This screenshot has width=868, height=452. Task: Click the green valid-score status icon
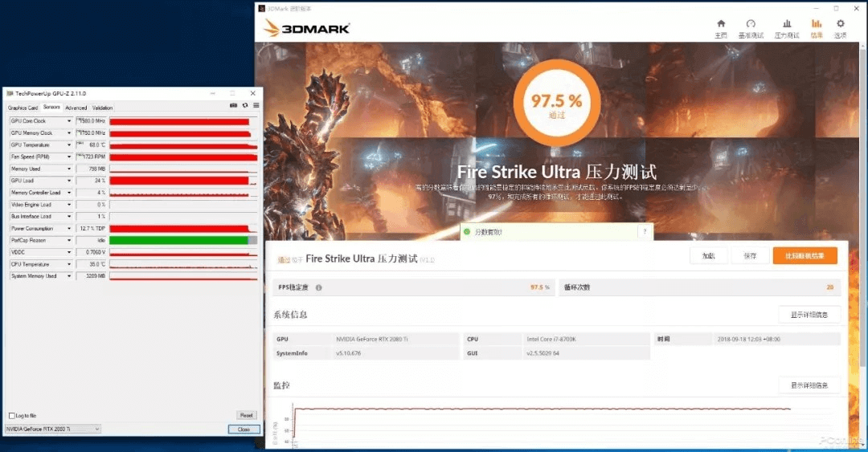click(x=467, y=232)
